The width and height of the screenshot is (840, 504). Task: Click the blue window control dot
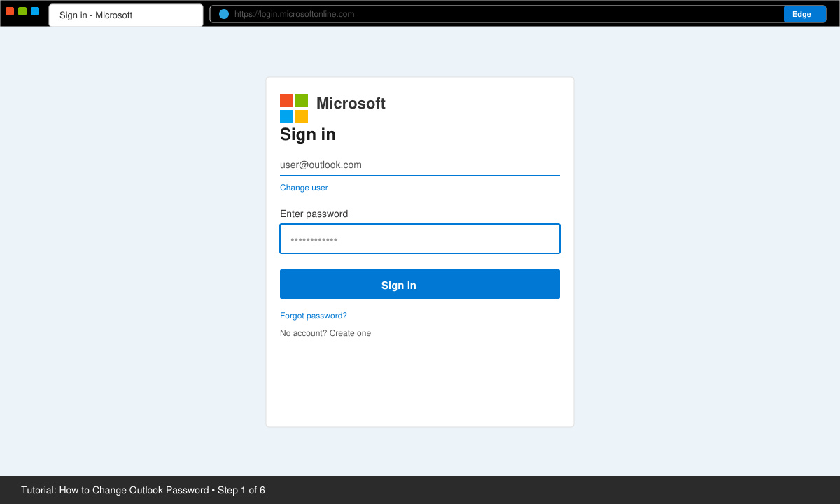point(35,11)
